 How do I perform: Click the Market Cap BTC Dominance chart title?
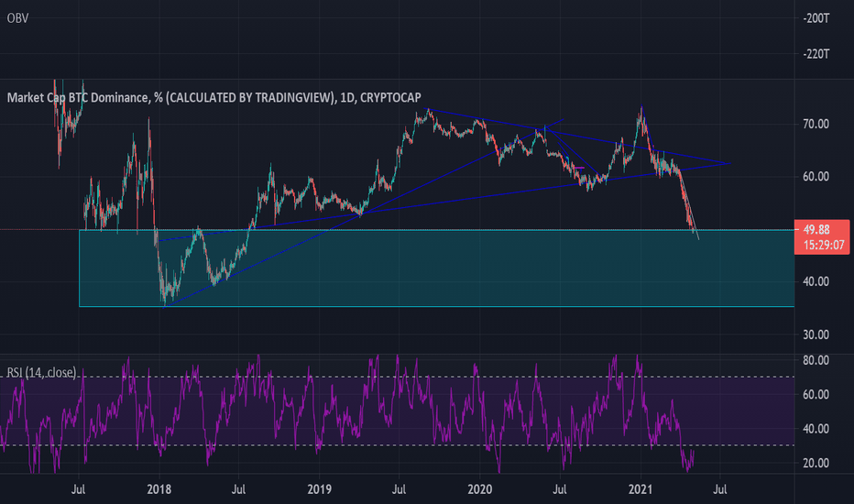tap(214, 97)
